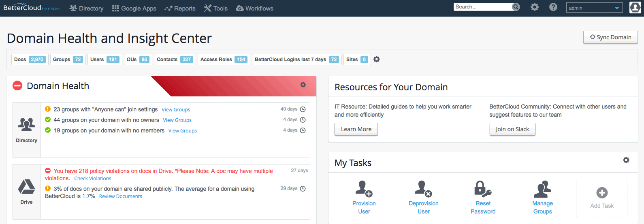The height and width of the screenshot is (224, 644).
Task: Click into the Search field
Action: pyautogui.click(x=482, y=7)
